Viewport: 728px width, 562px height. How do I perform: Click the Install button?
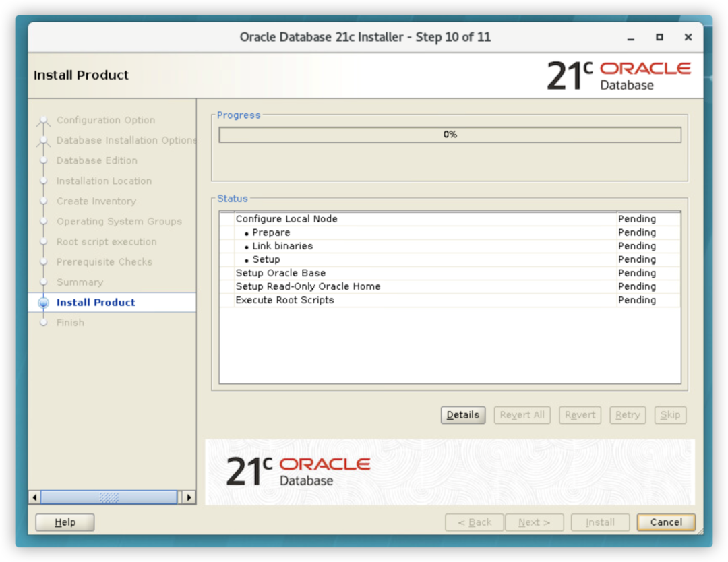(x=600, y=522)
